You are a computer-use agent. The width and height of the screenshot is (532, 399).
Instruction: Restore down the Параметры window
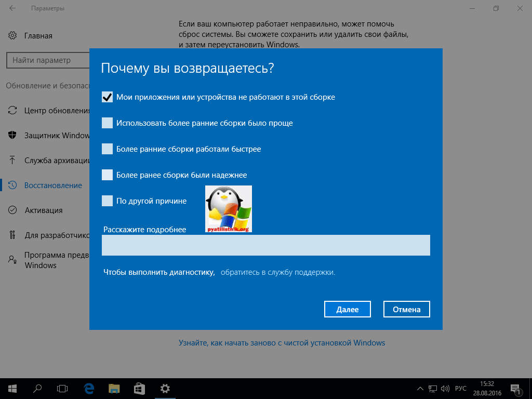pyautogui.click(x=496, y=8)
